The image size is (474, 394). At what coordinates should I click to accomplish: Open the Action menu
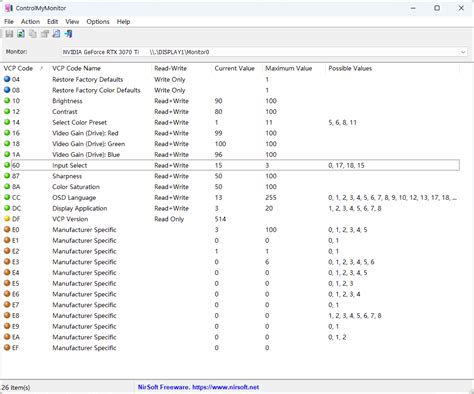point(30,22)
